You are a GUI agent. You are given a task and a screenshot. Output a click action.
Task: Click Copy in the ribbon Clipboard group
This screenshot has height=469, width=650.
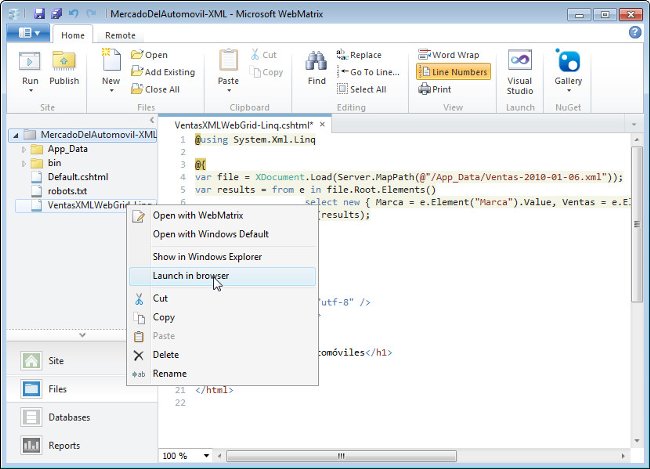click(266, 72)
